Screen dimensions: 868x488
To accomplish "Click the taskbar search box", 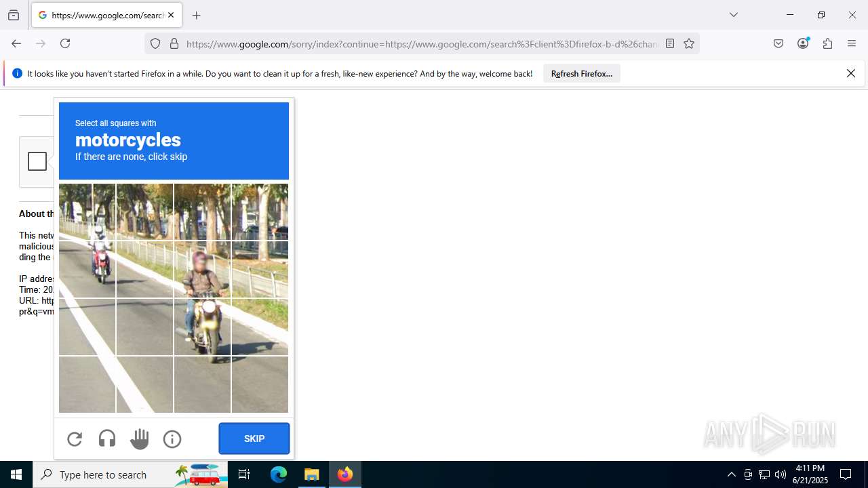I will [x=130, y=474].
